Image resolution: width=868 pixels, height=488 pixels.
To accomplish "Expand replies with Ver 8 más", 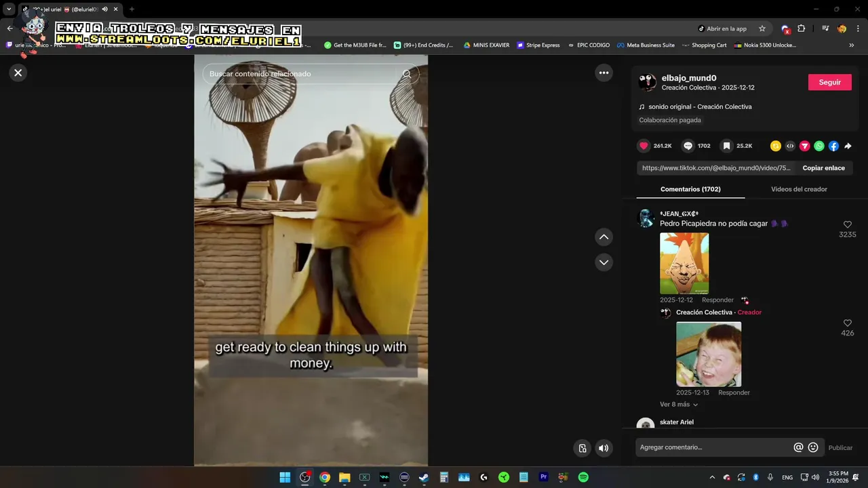I will pos(679,404).
